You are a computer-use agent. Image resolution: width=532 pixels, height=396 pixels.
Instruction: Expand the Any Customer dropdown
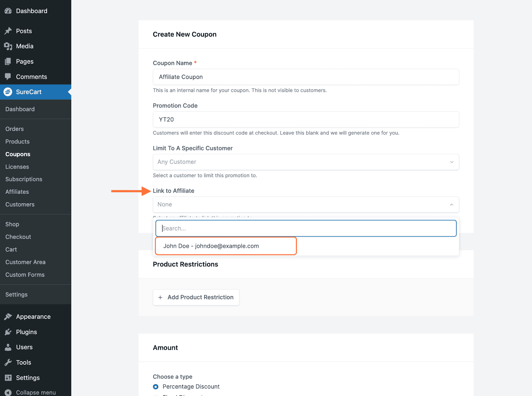point(306,162)
